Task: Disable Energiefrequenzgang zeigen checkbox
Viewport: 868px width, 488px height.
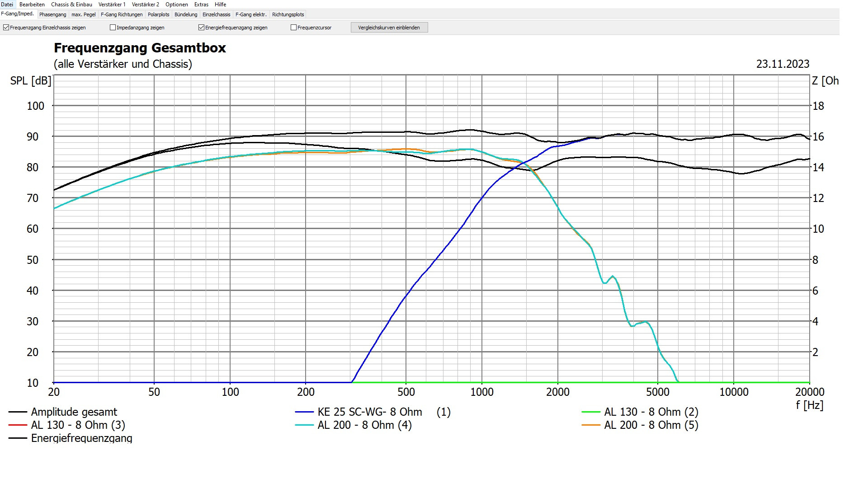Action: 202,28
